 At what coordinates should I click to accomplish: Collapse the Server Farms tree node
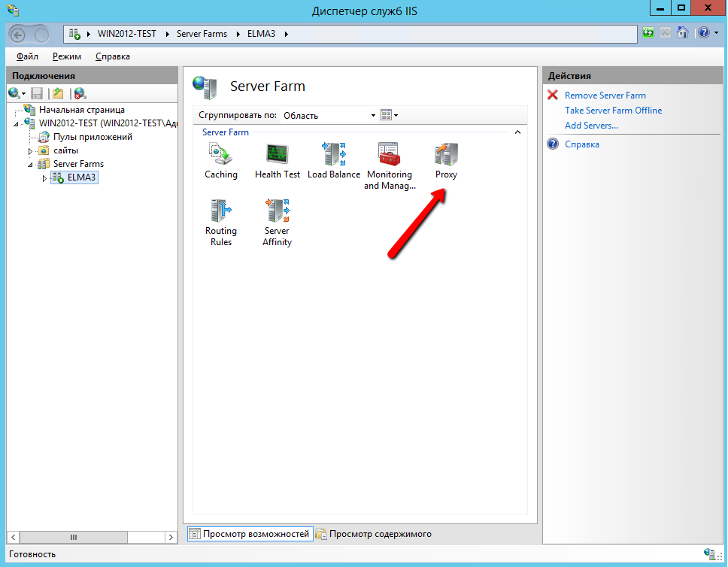coord(31,164)
